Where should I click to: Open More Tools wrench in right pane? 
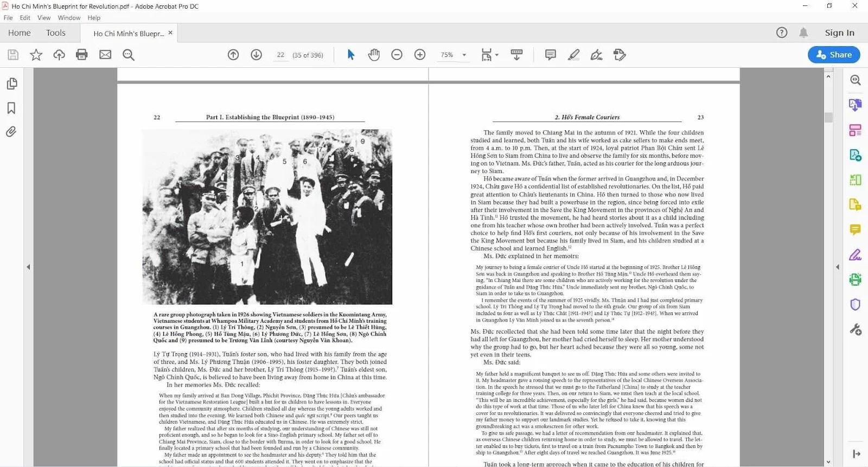(856, 329)
